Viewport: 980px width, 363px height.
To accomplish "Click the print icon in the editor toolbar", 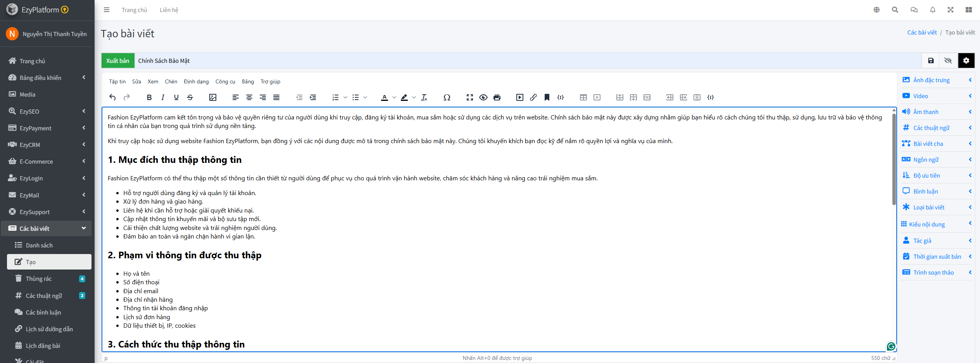I will [x=497, y=97].
